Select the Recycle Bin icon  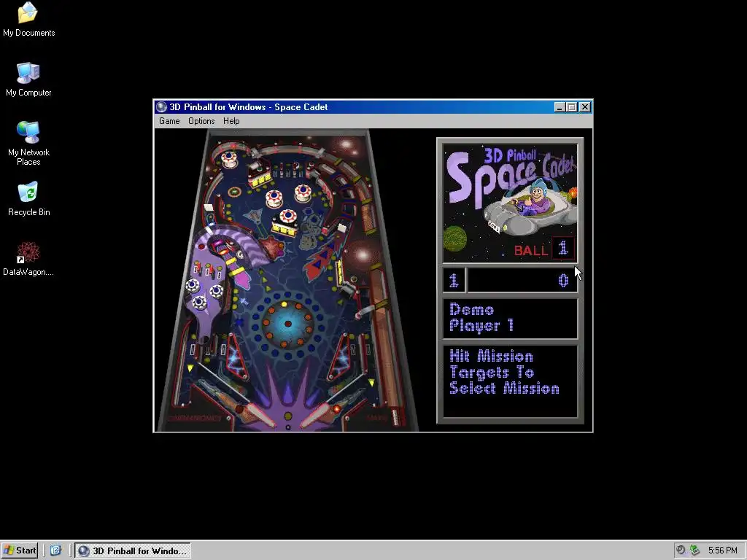coord(28,199)
